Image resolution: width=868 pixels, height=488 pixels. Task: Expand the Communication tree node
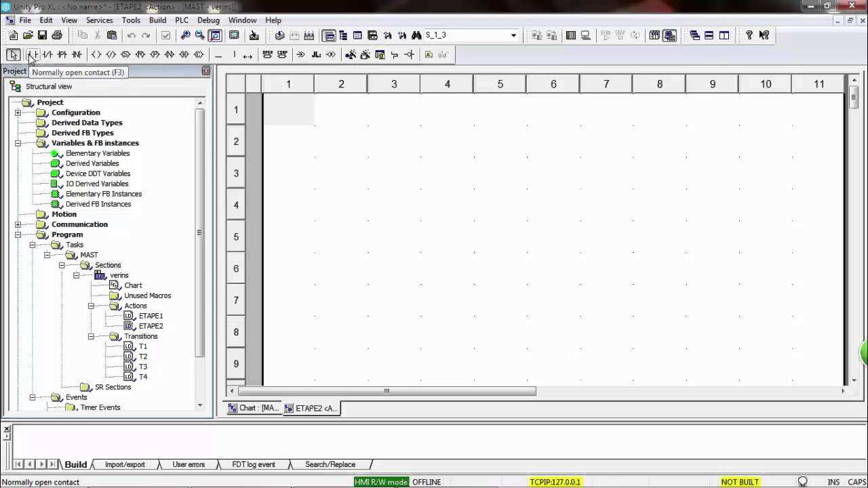(18, 224)
